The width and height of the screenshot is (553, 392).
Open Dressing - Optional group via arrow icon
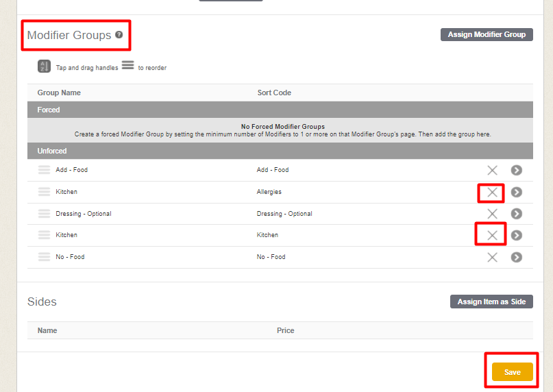pos(516,214)
